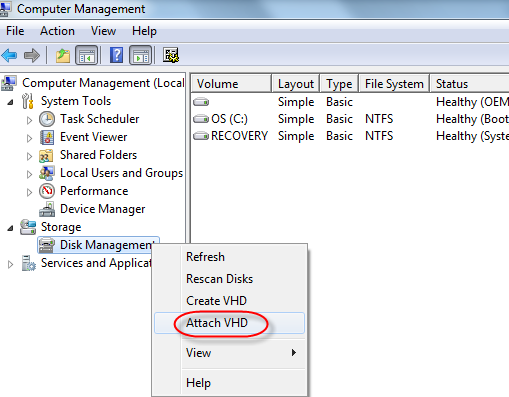Click the blue Back arrow toolbar icon
This screenshot has height=397, width=509.
[x=9, y=55]
